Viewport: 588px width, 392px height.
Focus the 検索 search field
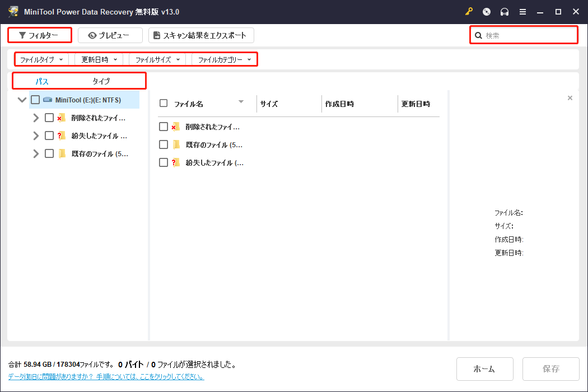click(x=524, y=35)
